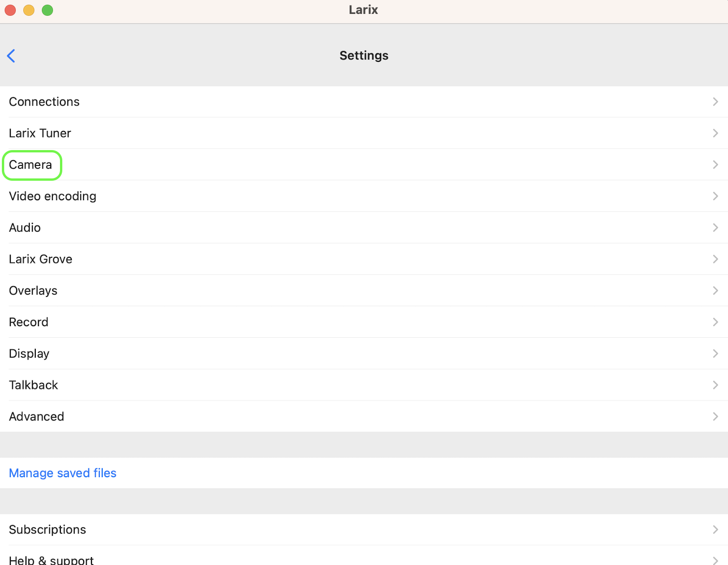Select the Talkback text label
Screen dimensions: 728x565
[x=33, y=385]
